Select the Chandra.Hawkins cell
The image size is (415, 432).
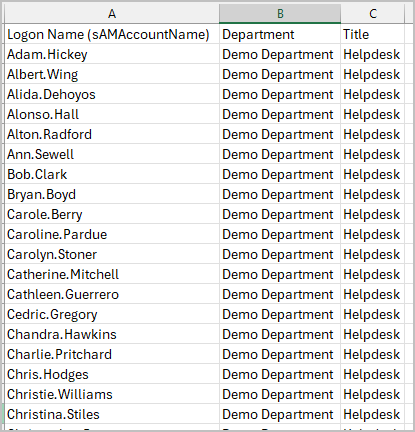[112, 334]
